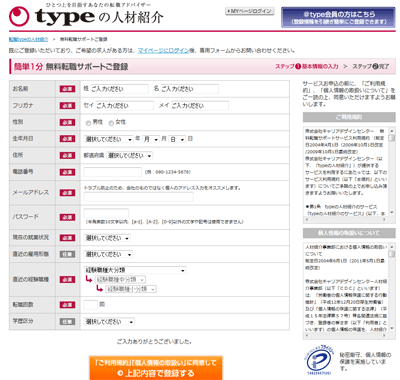Click the ステップ2 完了 text
Screen dimensions: 400x380
[x=371, y=66]
